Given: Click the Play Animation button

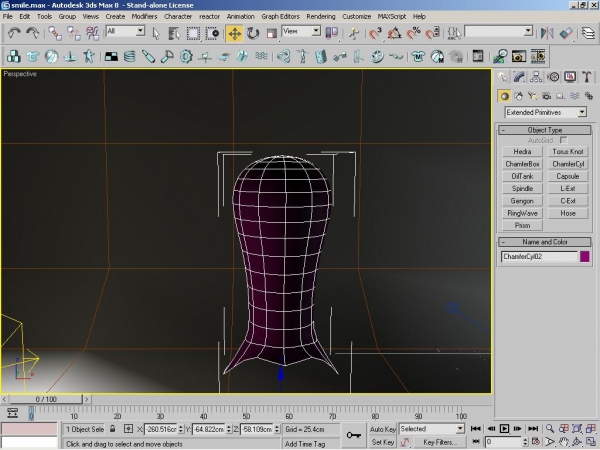Looking at the screenshot, I should tap(504, 429).
